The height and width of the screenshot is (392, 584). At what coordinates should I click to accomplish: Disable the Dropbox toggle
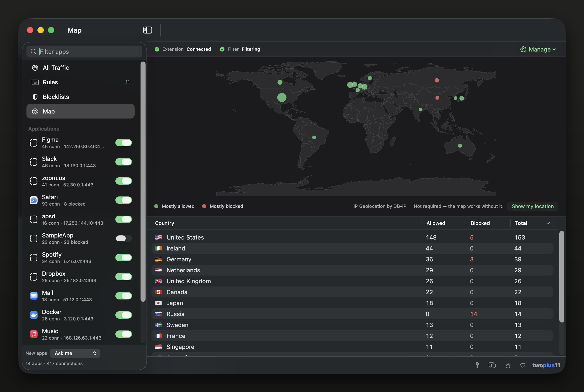[124, 277]
